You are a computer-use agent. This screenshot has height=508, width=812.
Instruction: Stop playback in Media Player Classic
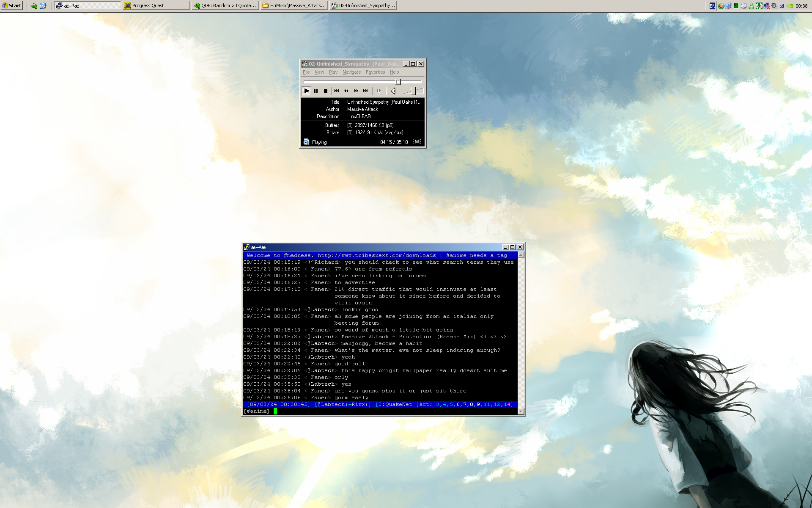click(x=326, y=91)
